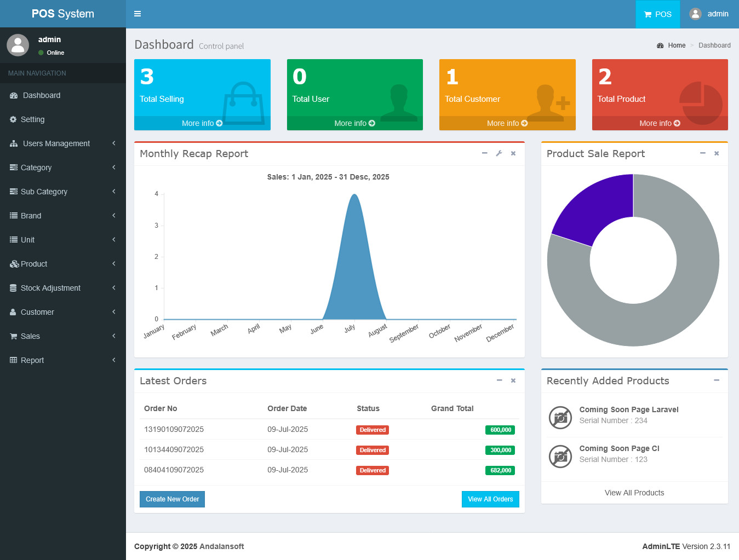Click the admin avatar in top header
The height and width of the screenshot is (560, 739).
tap(695, 14)
